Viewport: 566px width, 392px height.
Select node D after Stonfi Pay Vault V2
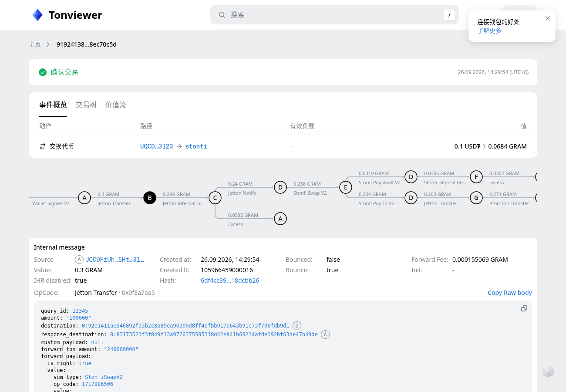[x=411, y=177]
